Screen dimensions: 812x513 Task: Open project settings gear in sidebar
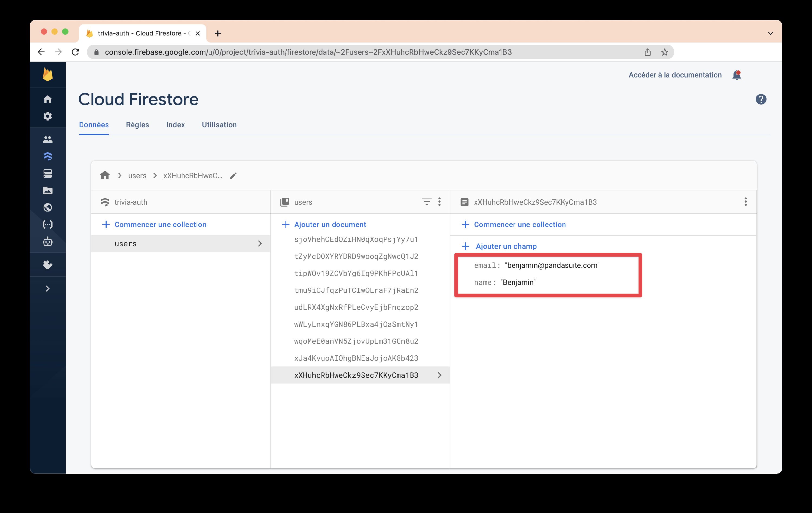coord(48,116)
